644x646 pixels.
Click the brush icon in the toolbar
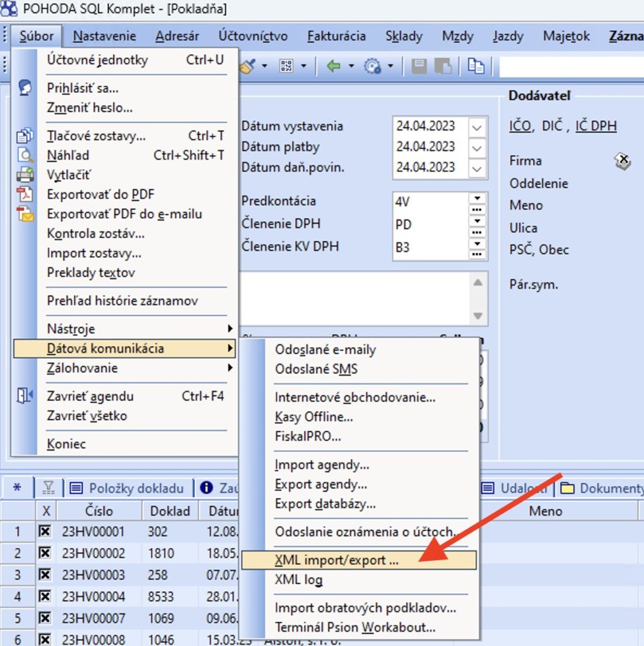tap(249, 66)
